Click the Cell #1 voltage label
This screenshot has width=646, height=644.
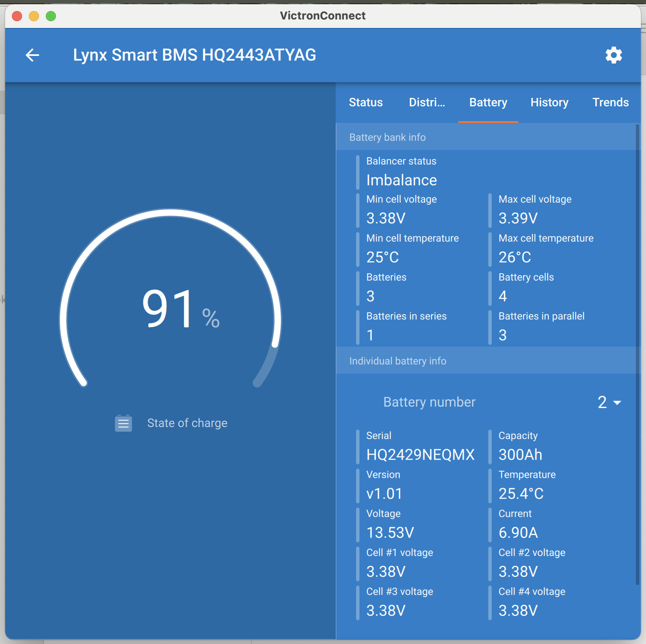coord(400,552)
